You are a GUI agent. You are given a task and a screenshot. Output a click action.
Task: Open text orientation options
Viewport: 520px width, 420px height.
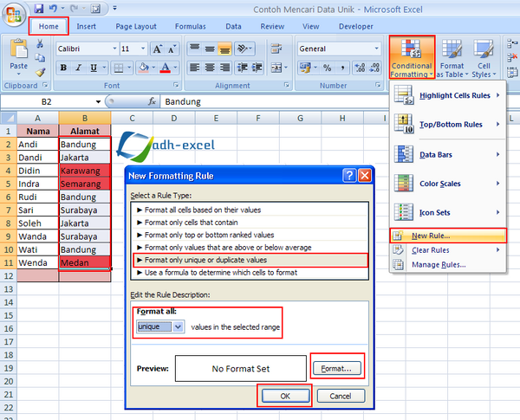pos(244,49)
